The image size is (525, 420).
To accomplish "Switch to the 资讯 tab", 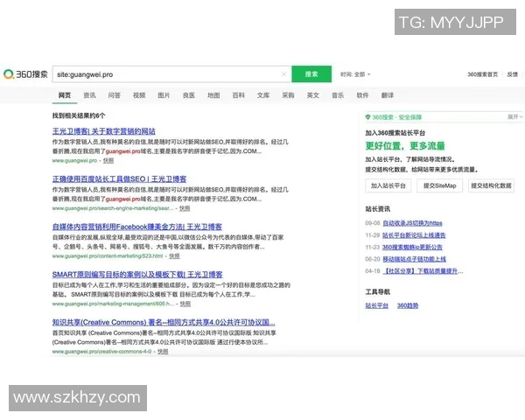I will tap(89, 95).
